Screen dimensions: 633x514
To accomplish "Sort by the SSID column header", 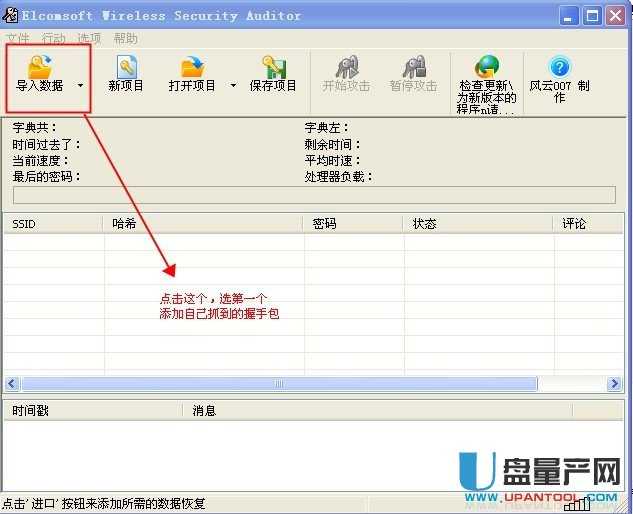I will tap(52, 224).
